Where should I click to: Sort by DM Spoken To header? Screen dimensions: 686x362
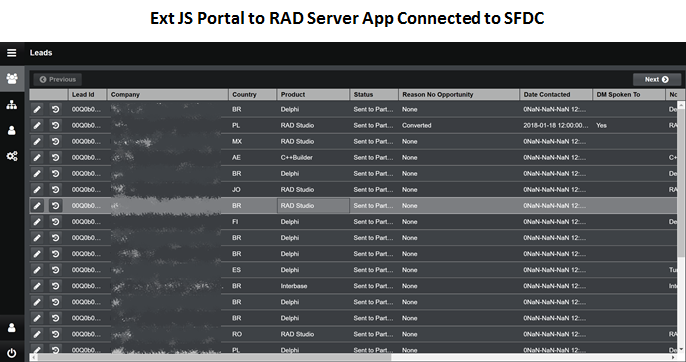pyautogui.click(x=629, y=95)
